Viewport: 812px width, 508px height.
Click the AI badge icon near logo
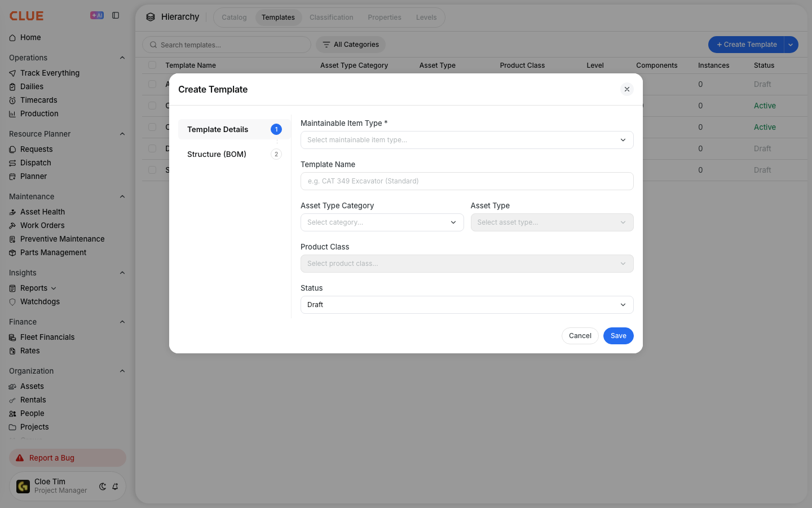point(97,16)
